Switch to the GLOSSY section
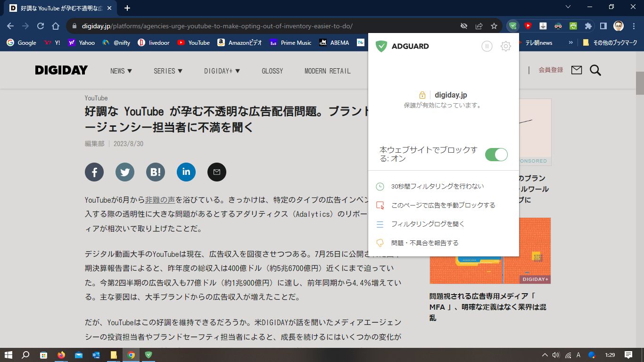This screenshot has width=644, height=362. (x=272, y=71)
